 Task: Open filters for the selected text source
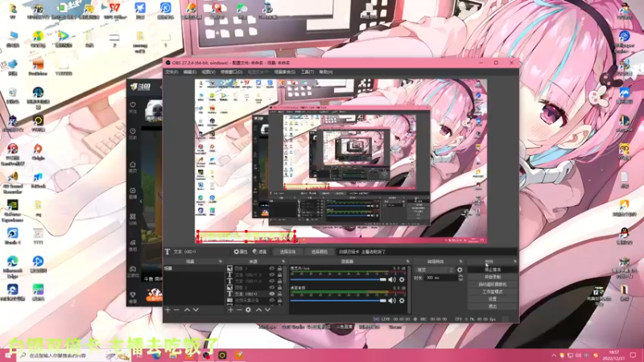point(259,252)
